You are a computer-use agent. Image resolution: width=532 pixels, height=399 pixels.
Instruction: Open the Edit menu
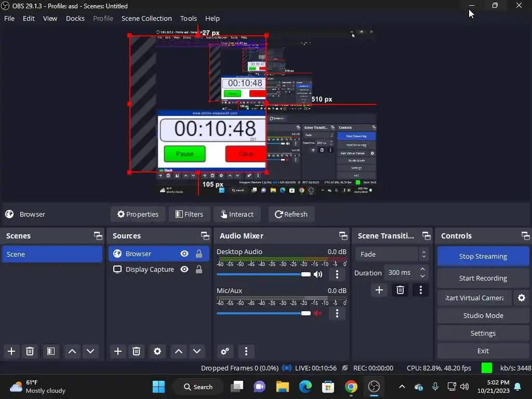pyautogui.click(x=29, y=18)
